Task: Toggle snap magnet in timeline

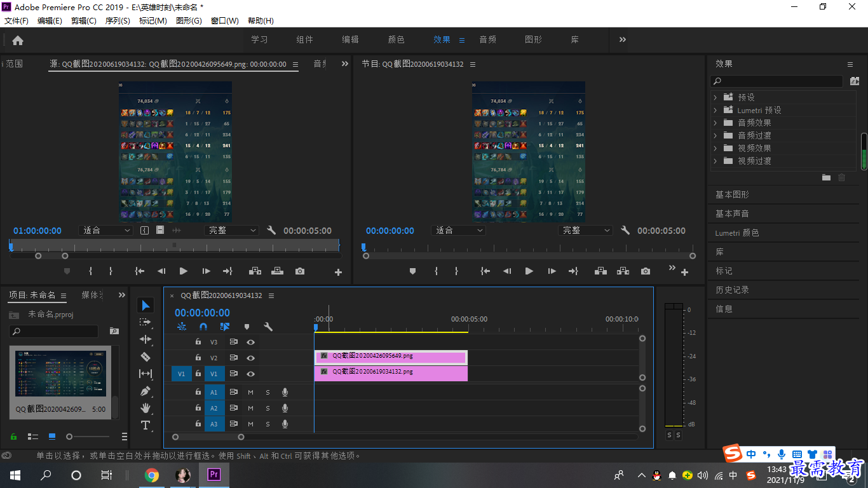Action: [203, 327]
